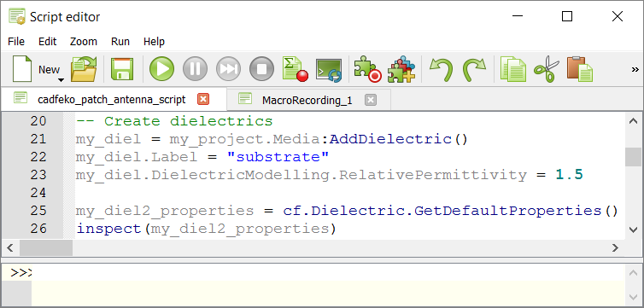The image size is (644, 308).
Task: Close the cadfeko_patch_antenna_script tab
Action: pos(203,99)
